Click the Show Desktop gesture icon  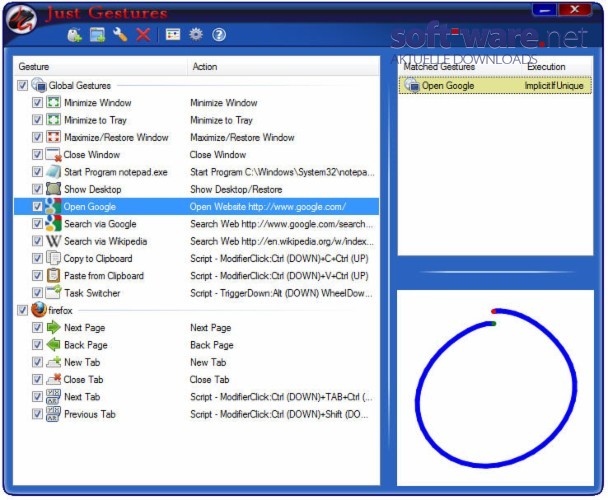click(54, 189)
